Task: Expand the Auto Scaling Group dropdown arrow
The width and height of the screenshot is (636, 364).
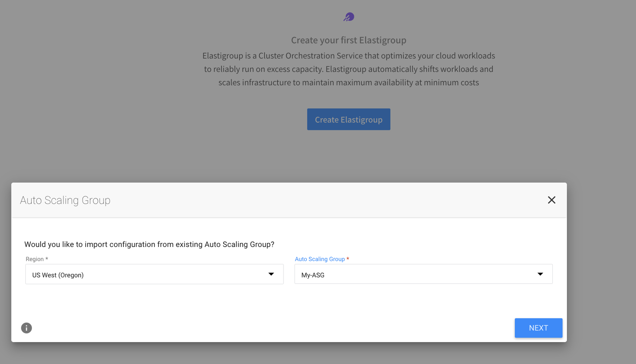Action: [x=540, y=274]
